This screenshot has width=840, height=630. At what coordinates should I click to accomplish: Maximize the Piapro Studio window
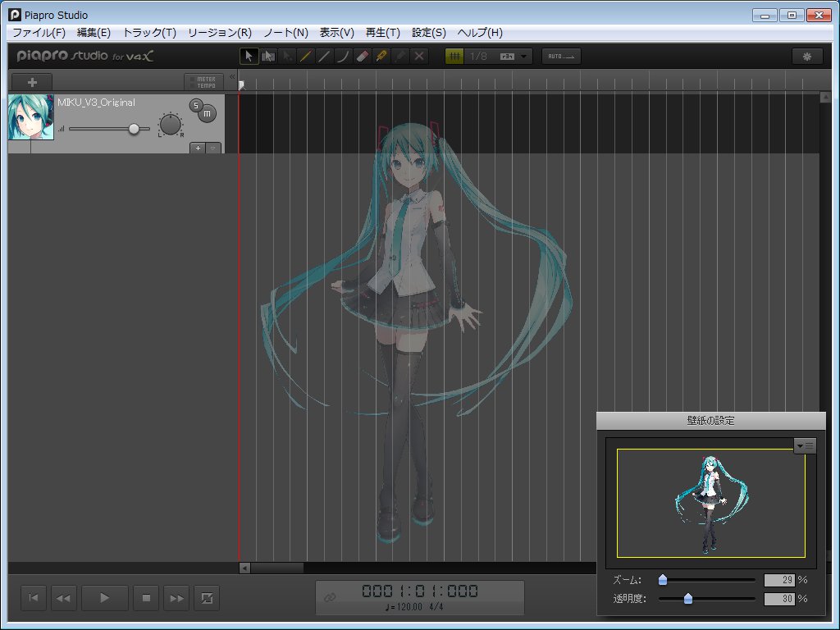pyautogui.click(x=792, y=16)
